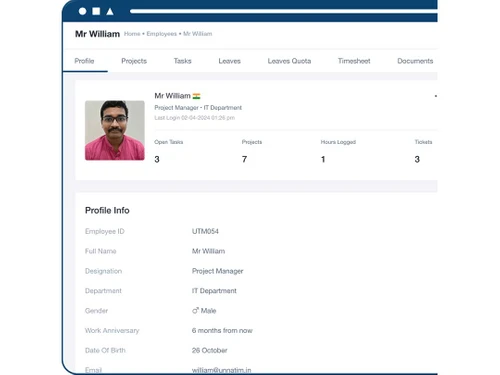The height and width of the screenshot is (375, 500).
Task: Click the Projects count 7
Action: pos(244,159)
